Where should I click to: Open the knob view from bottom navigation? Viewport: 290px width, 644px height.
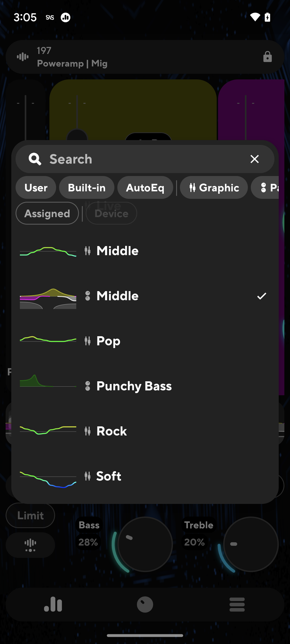coord(145,604)
